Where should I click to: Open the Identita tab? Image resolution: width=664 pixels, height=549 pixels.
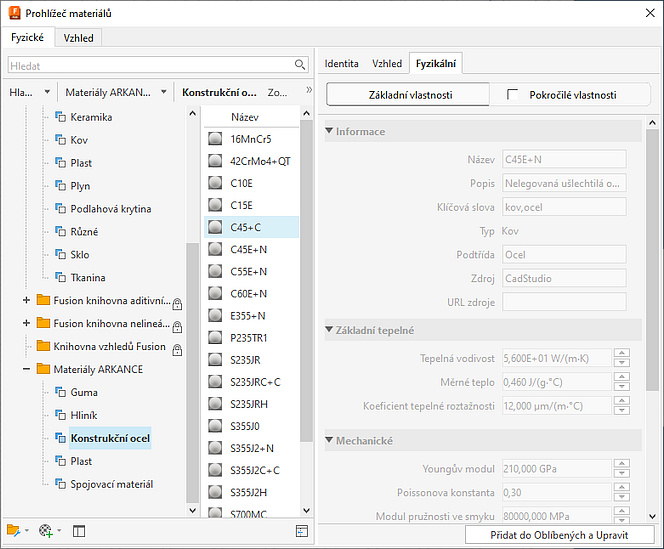(341, 63)
